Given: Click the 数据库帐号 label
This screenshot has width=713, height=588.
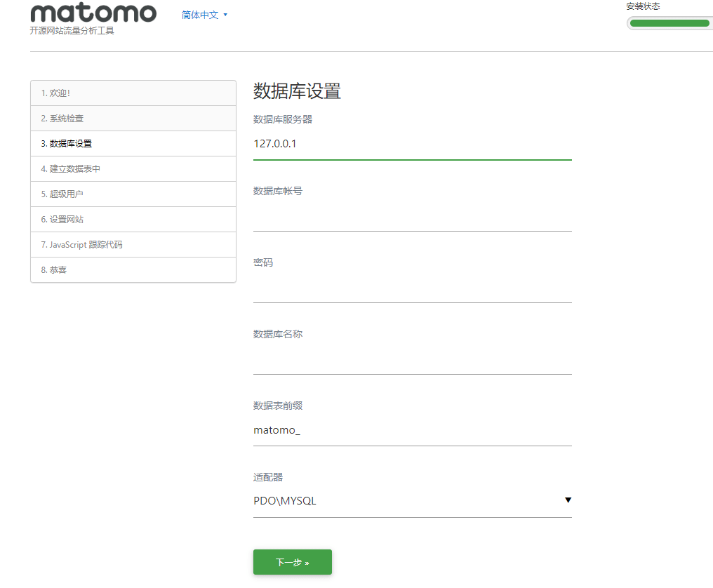Looking at the screenshot, I should [x=278, y=191].
